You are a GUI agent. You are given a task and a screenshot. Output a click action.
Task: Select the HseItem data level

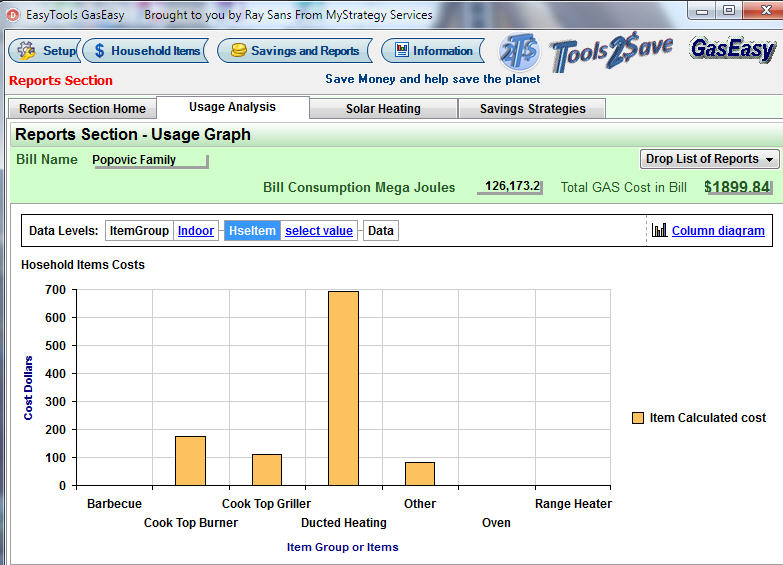[252, 231]
